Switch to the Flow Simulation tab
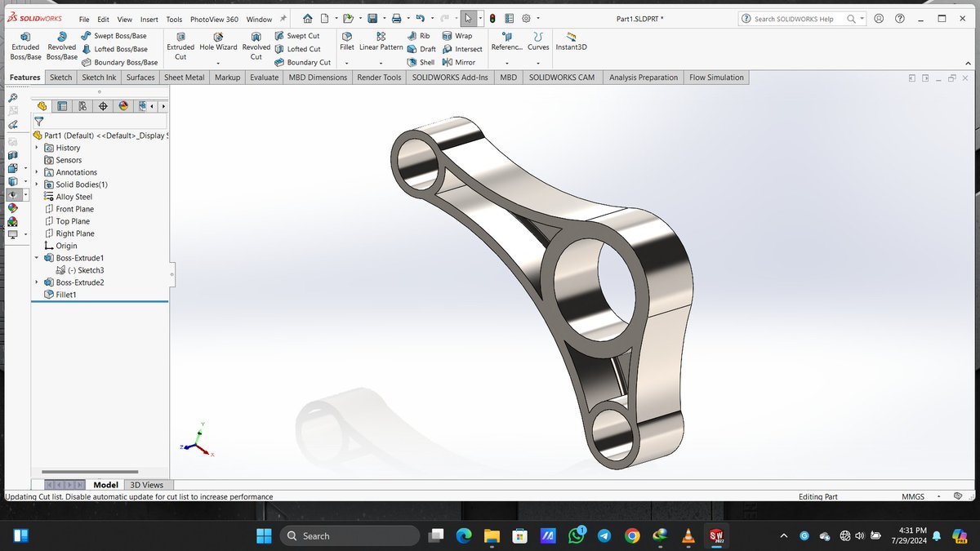 pyautogui.click(x=716, y=78)
